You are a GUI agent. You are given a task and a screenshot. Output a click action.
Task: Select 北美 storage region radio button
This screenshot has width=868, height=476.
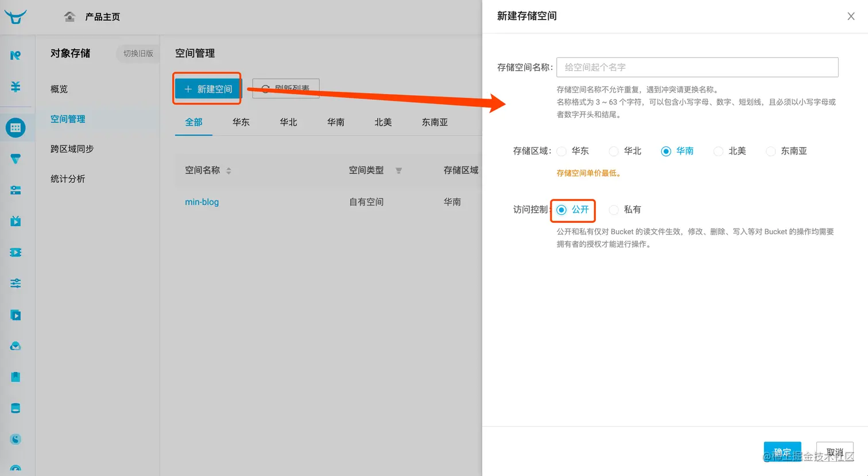[718, 151]
